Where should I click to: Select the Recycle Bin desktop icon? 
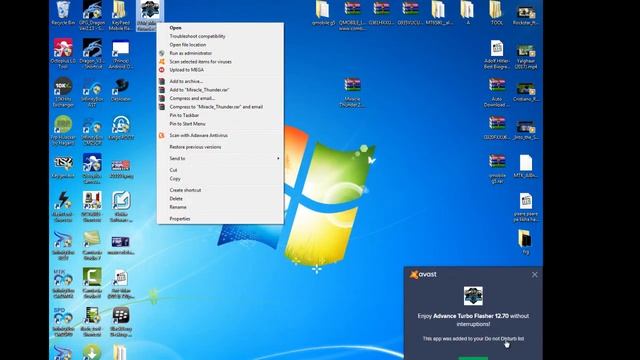pos(63,13)
